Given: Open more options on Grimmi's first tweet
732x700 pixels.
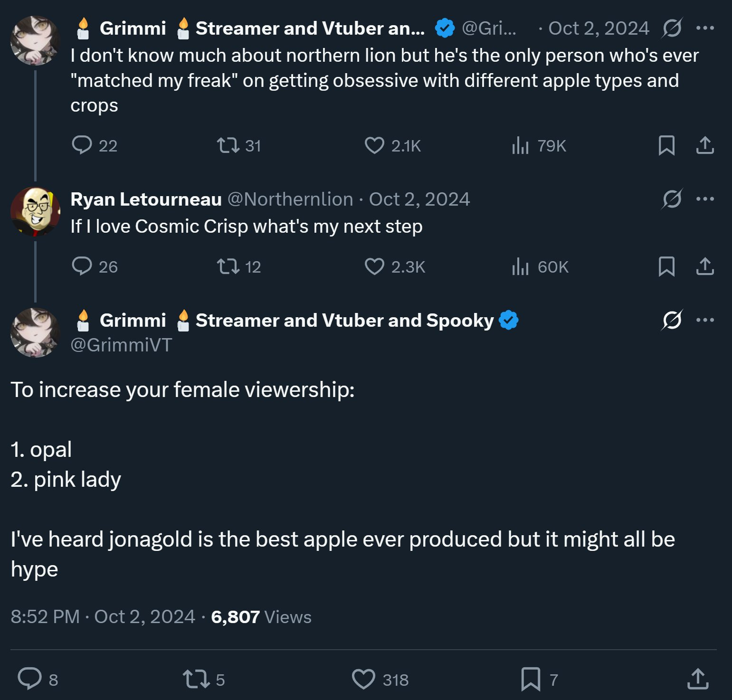Looking at the screenshot, I should (705, 28).
